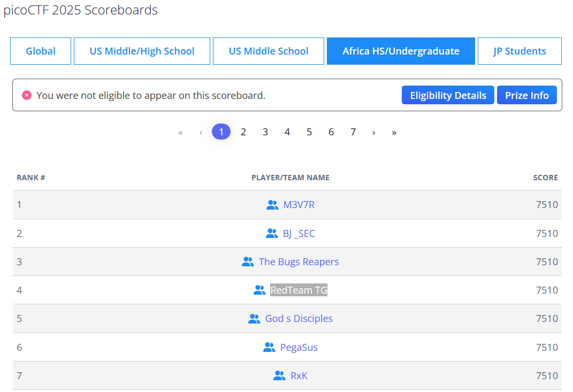Click rank number 7 in RxK row
Viewport: 573px width, 392px height.
(x=19, y=376)
